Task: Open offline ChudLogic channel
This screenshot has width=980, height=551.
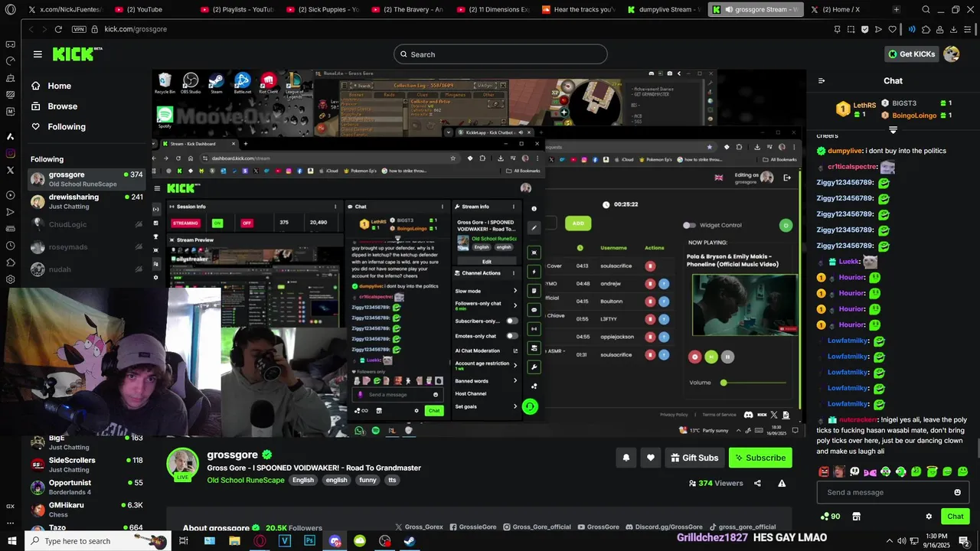Action: click(x=87, y=224)
